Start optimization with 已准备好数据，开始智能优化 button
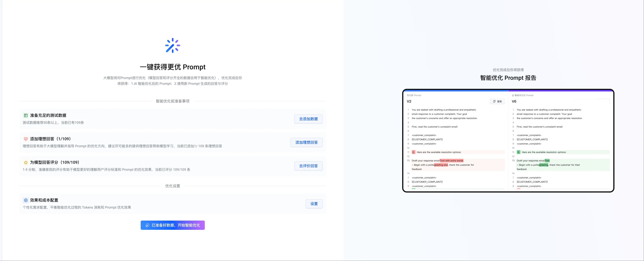Image resolution: width=644 pixels, height=261 pixels. pos(173,225)
